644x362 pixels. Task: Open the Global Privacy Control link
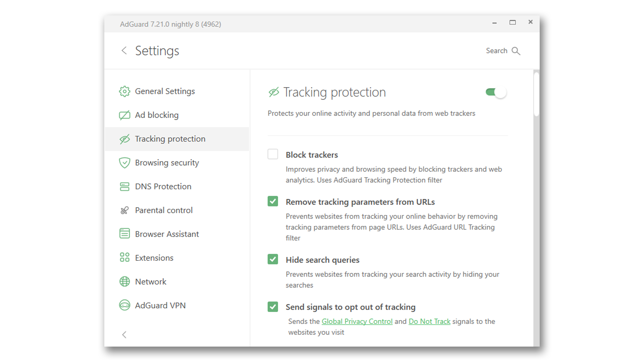357,321
